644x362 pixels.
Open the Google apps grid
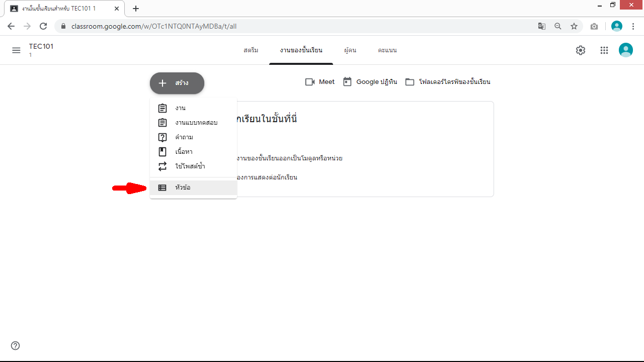pos(604,50)
